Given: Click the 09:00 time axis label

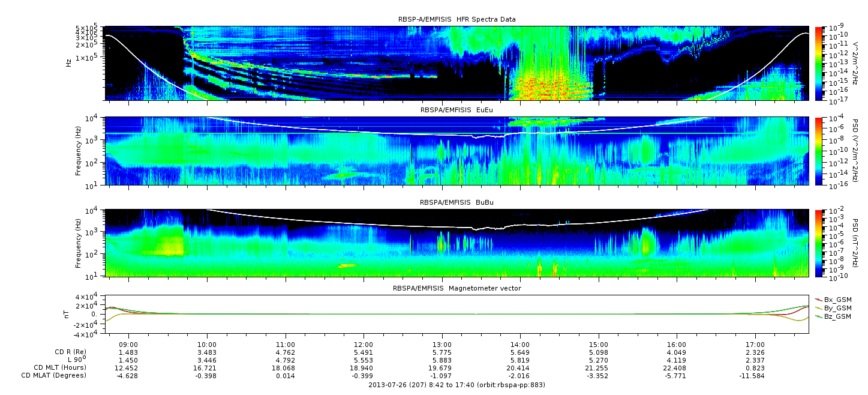Looking at the screenshot, I should pos(128,346).
